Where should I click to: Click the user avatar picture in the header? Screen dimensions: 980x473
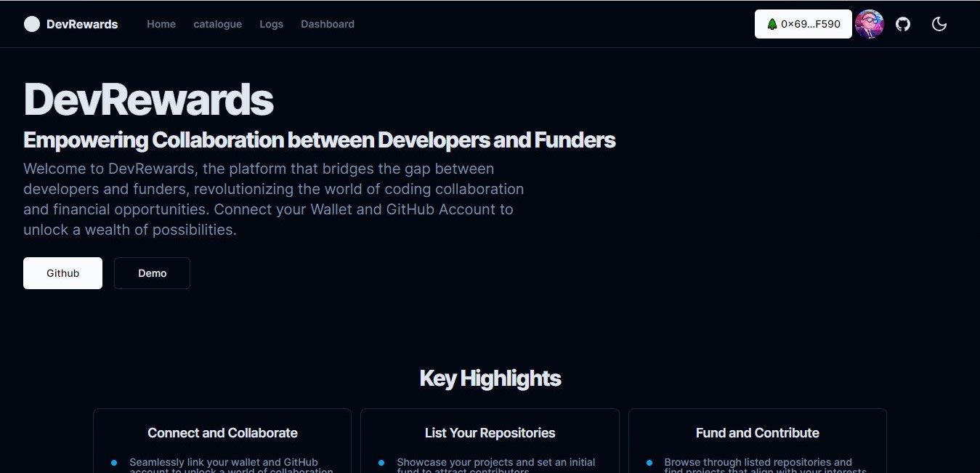(x=870, y=24)
